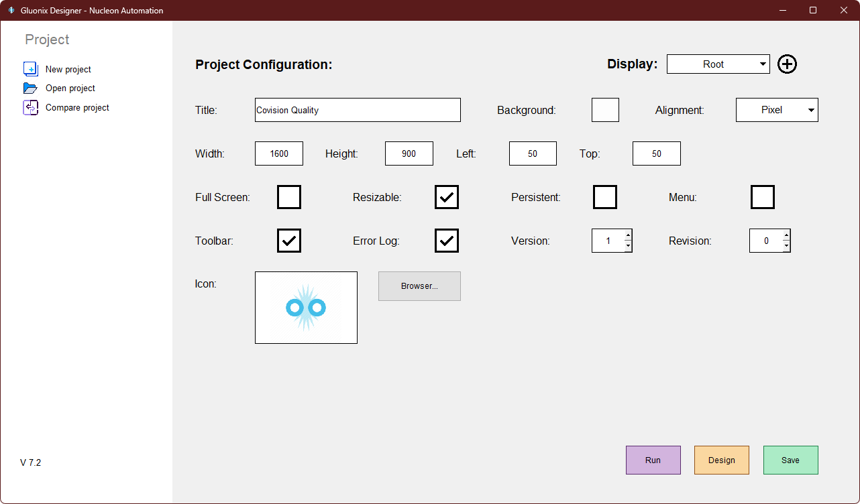The image size is (860, 504).
Task: Click the Design button
Action: tap(722, 460)
